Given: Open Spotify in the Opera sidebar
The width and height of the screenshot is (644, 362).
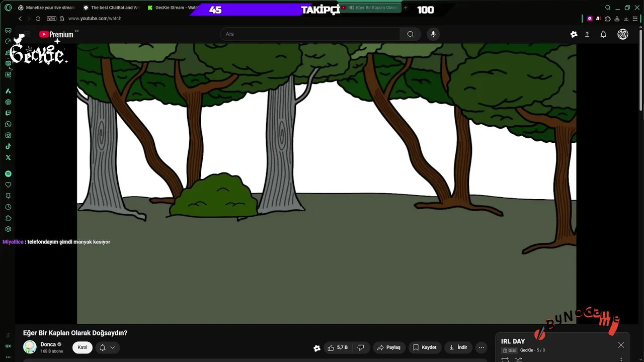Looking at the screenshot, I should 8,173.
